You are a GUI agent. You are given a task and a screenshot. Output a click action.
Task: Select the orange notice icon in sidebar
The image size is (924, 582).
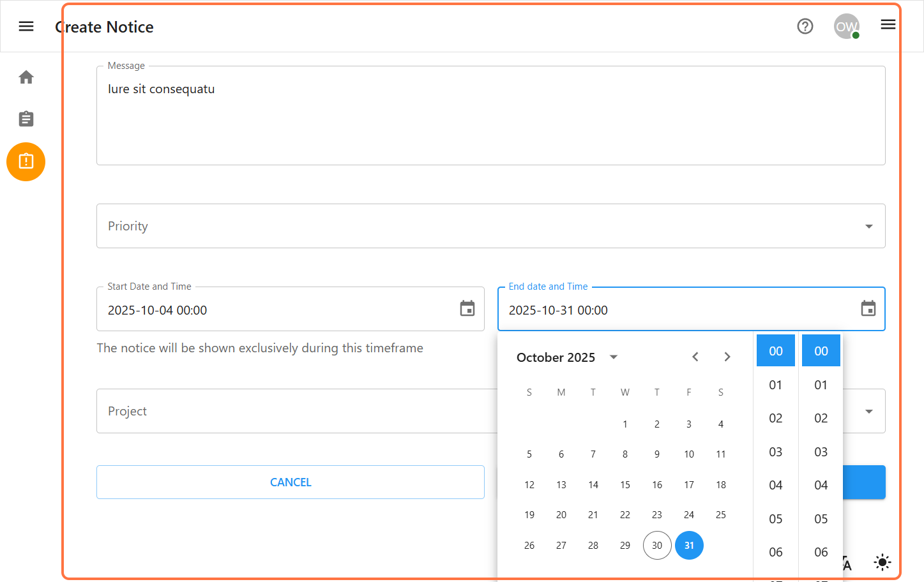[26, 161]
